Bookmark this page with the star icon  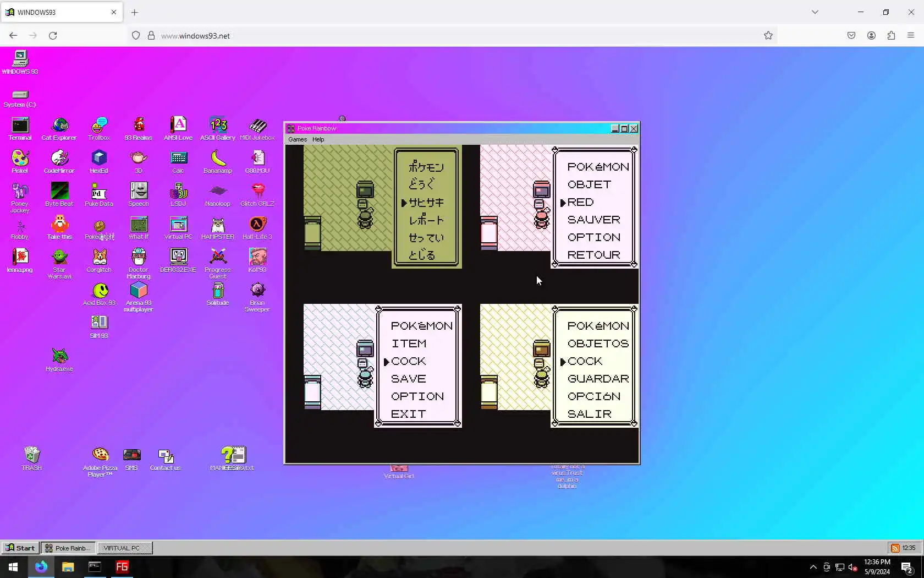click(x=768, y=36)
